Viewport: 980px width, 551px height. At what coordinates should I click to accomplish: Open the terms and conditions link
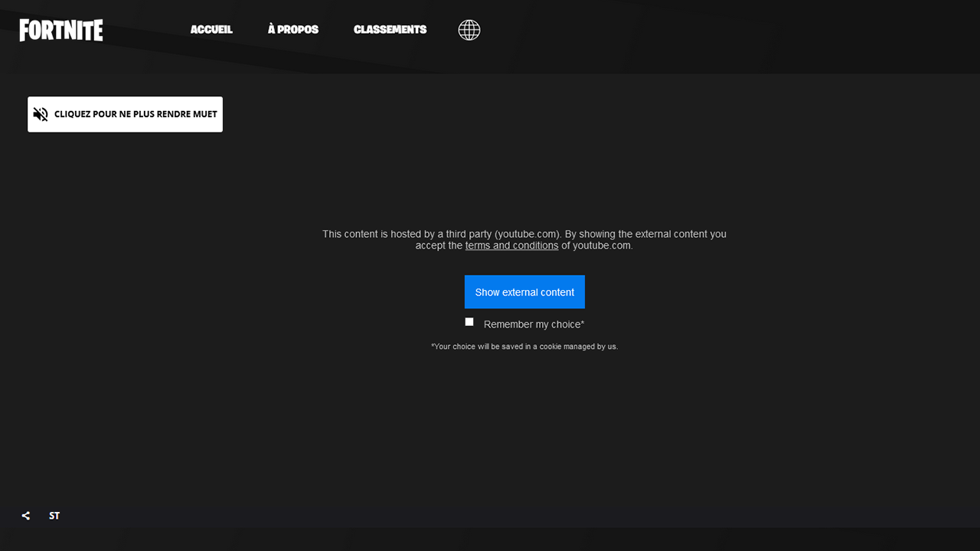511,245
